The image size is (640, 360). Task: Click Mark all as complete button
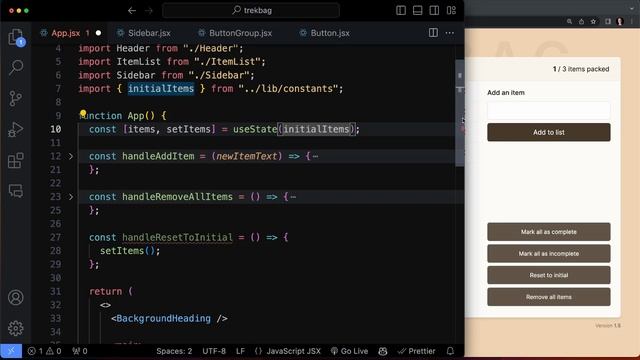click(549, 232)
